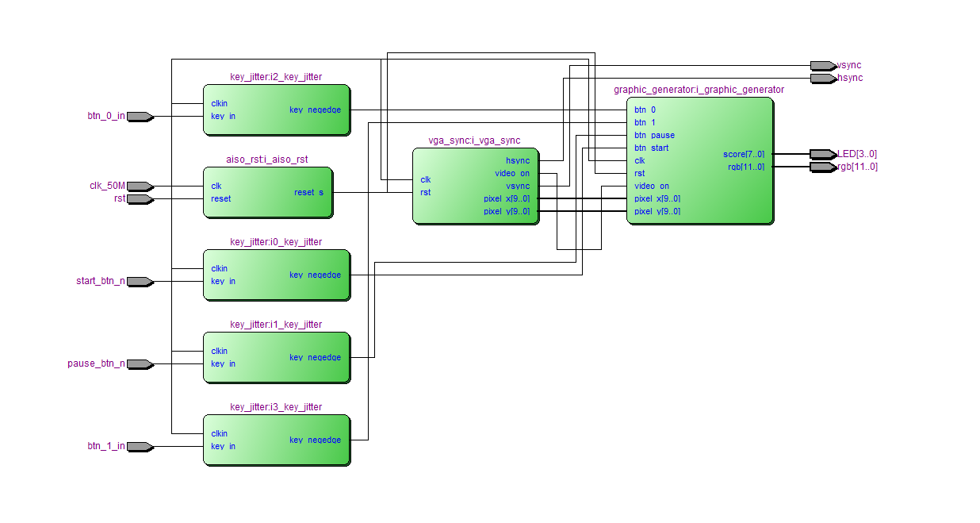Select the vsync output pin symbol
Viewport: 980px width, 523px height.
tap(823, 65)
